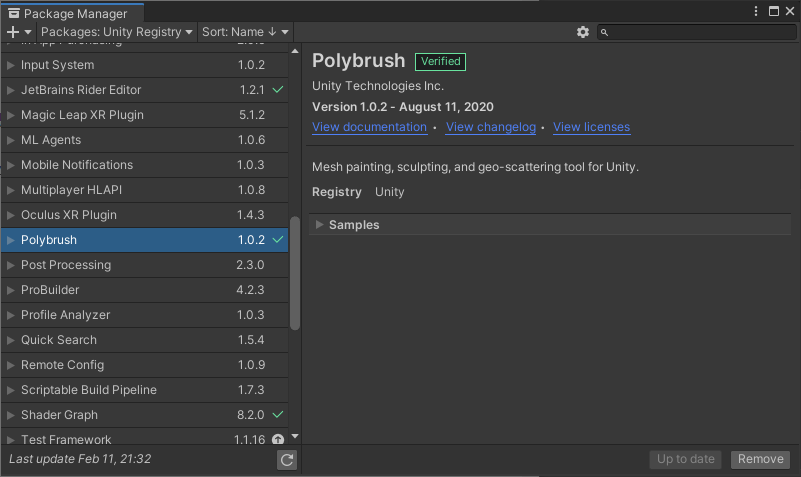The width and height of the screenshot is (801, 477).
Task: Expand Post Processing versions arrow
Action: [10, 265]
